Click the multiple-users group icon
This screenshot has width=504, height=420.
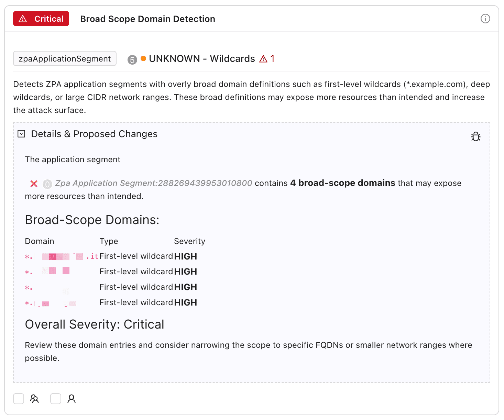click(34, 399)
